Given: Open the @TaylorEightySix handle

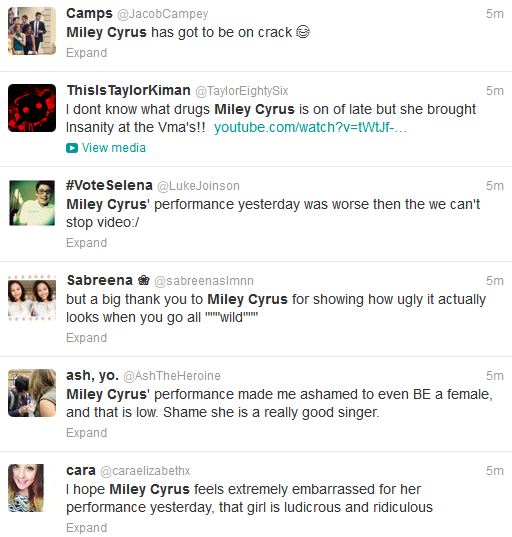Looking at the screenshot, I should click(x=242, y=91).
